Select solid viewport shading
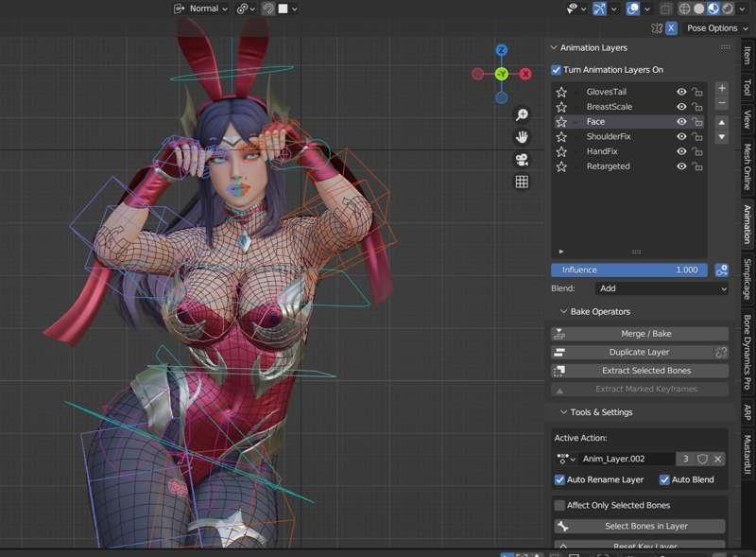 (x=698, y=9)
